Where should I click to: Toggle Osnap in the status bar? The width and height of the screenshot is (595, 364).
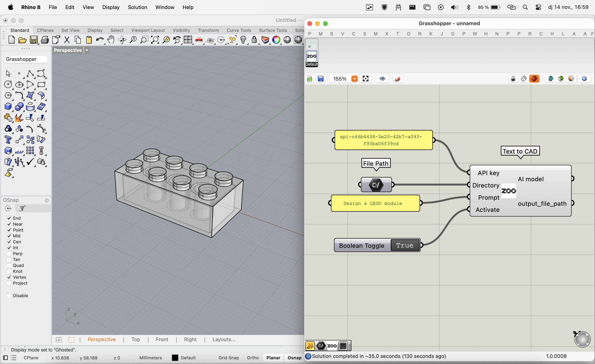[294, 358]
